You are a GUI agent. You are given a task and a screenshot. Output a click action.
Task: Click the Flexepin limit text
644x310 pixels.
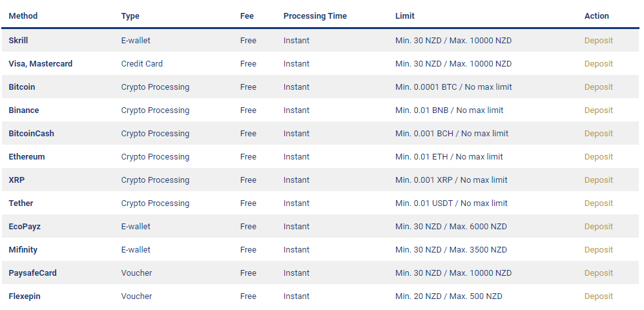click(448, 296)
